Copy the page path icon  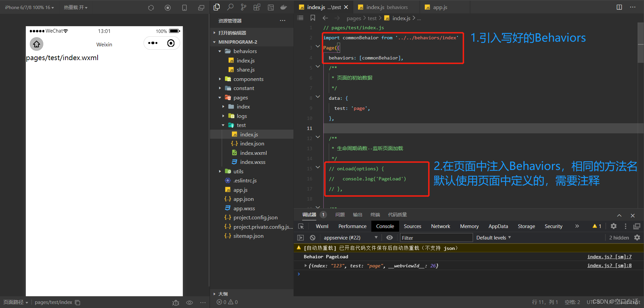point(77,302)
